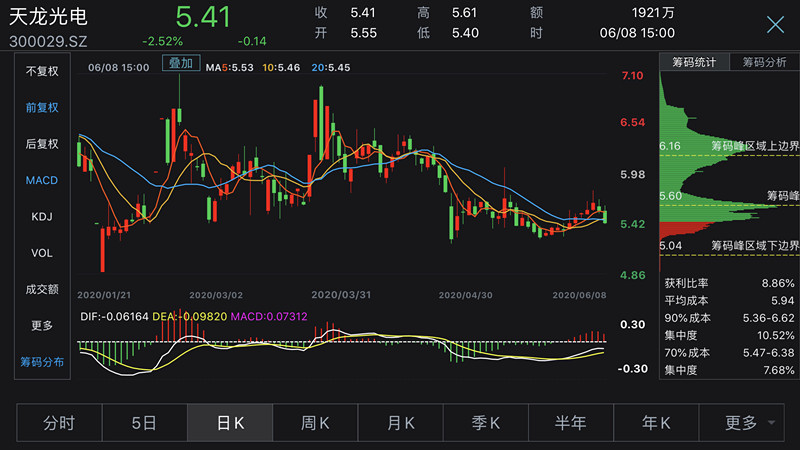Click the 叠加 overlay button
The width and height of the screenshot is (800, 450).
pos(181,63)
